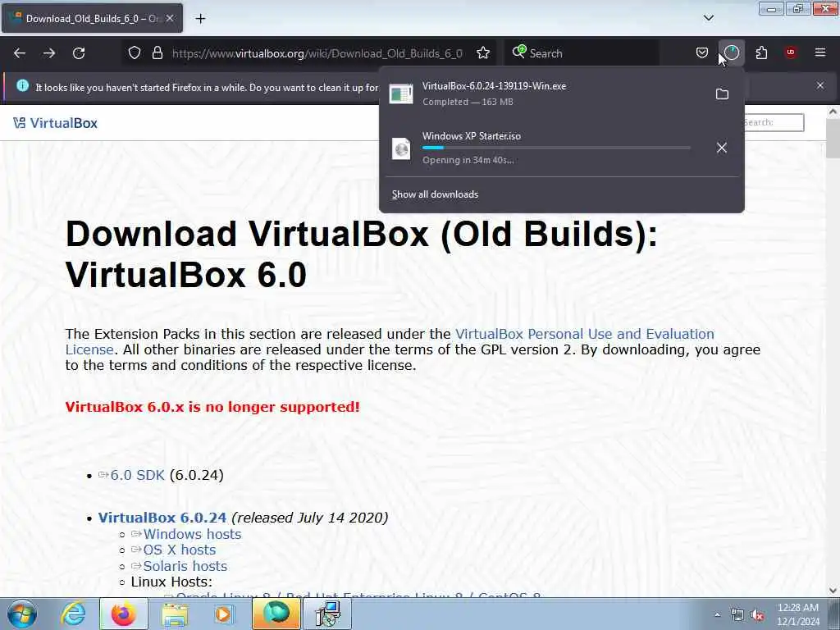Viewport: 840px width, 630px height.
Task: Bookmark this page with the star icon
Action: point(483,52)
